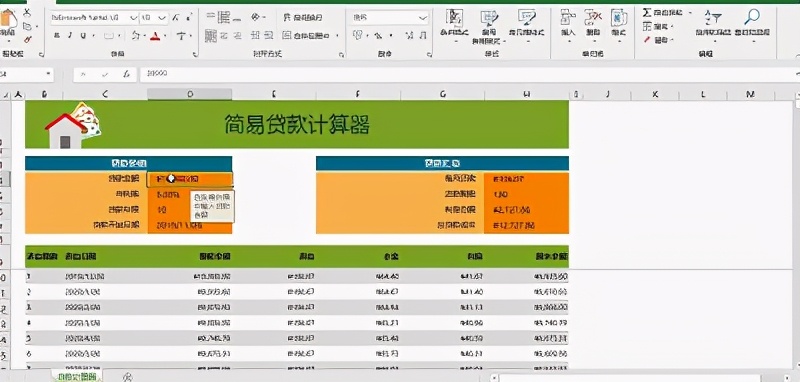Click the Copy icon in clipboard group
This screenshot has width=800, height=382.
[x=27, y=26]
